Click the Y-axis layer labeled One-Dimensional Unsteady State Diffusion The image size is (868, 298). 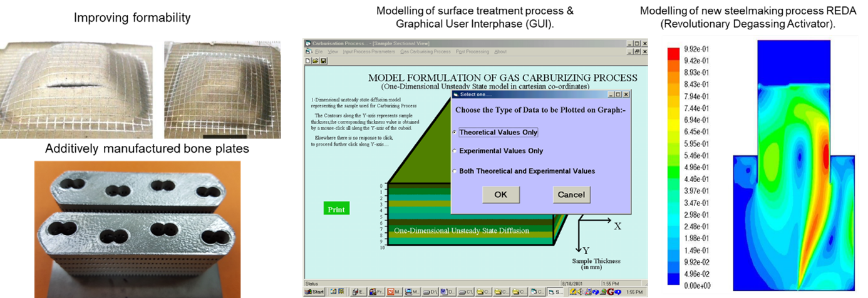461,231
